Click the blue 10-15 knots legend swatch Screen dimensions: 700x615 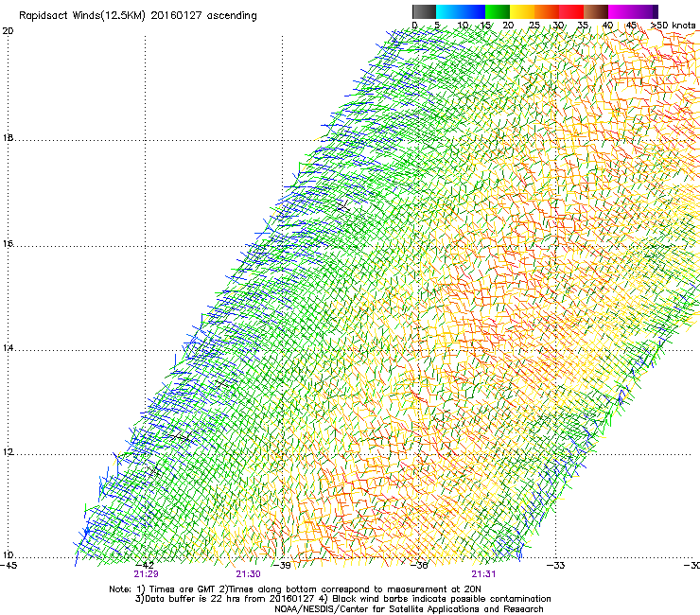pos(473,11)
